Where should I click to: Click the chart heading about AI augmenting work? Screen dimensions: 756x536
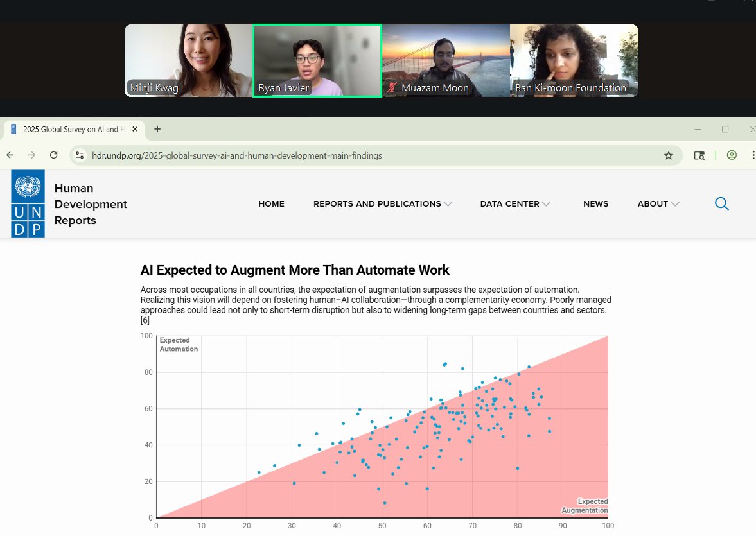click(295, 270)
